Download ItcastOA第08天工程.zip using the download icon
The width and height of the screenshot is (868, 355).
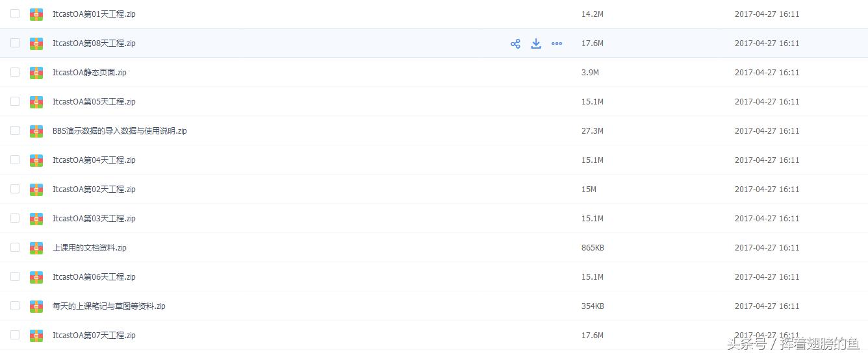[x=536, y=43]
